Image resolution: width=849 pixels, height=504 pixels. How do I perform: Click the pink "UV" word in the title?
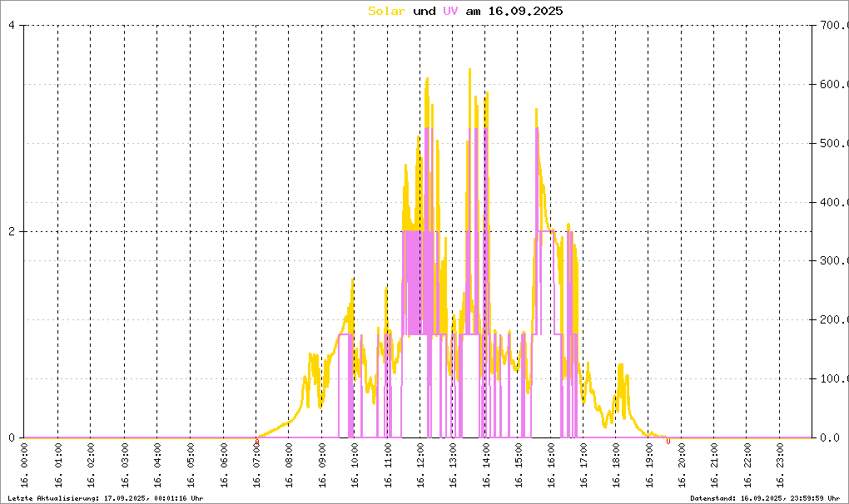pos(450,11)
